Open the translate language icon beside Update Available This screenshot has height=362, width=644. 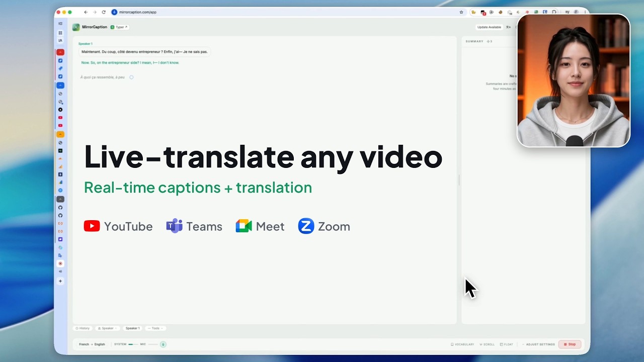[508, 27]
